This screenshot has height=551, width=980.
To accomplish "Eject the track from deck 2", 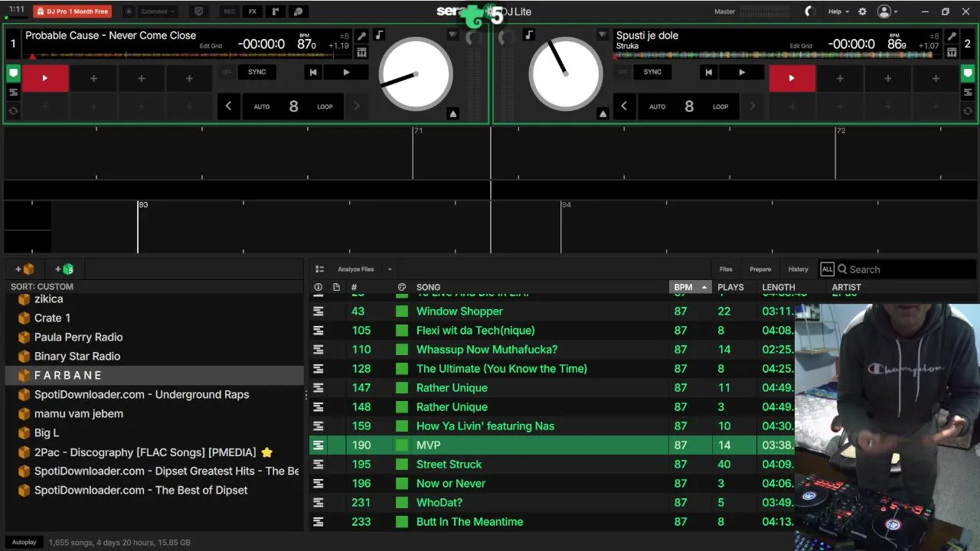I will click(x=603, y=113).
